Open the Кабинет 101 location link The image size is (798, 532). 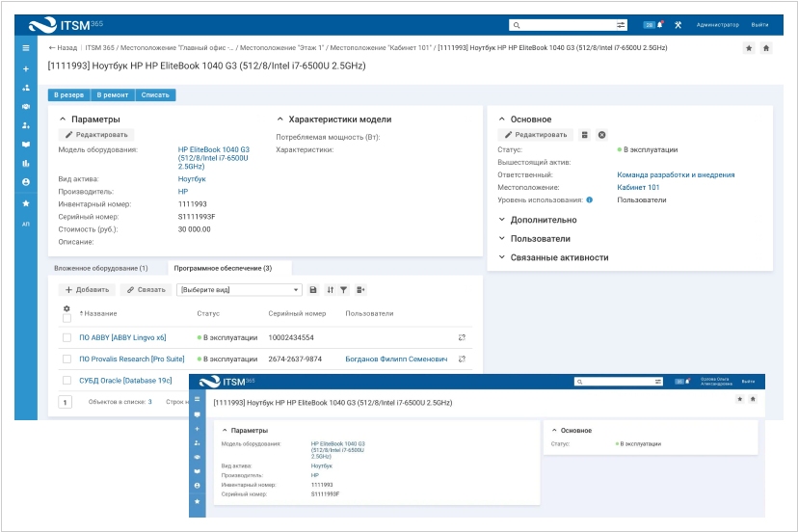pos(638,187)
